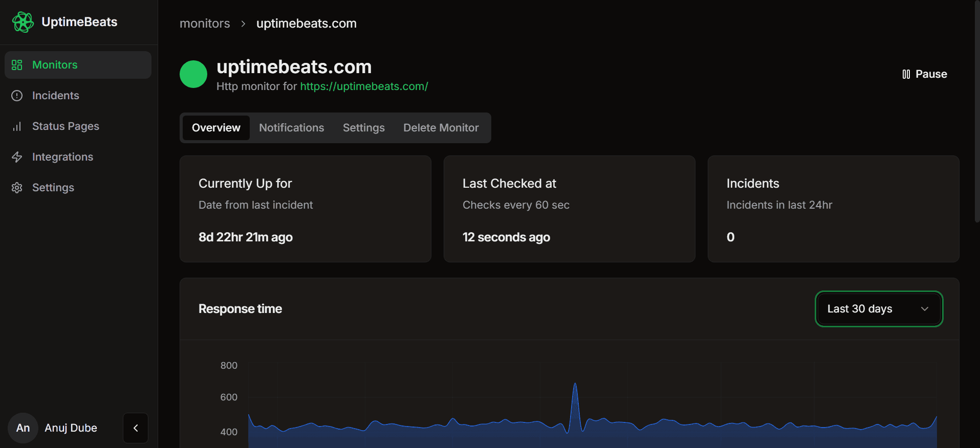Screen dimensions: 980x448
Task: Click the Status Pages bar chart icon
Action: [x=17, y=126]
